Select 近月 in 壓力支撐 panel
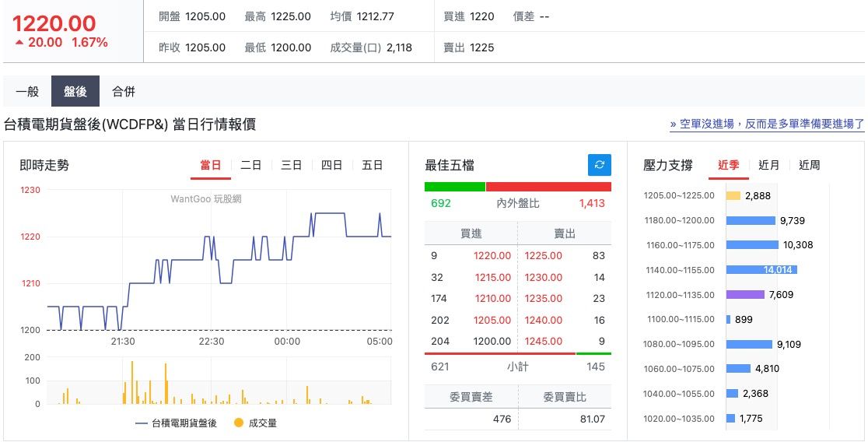 (x=769, y=165)
